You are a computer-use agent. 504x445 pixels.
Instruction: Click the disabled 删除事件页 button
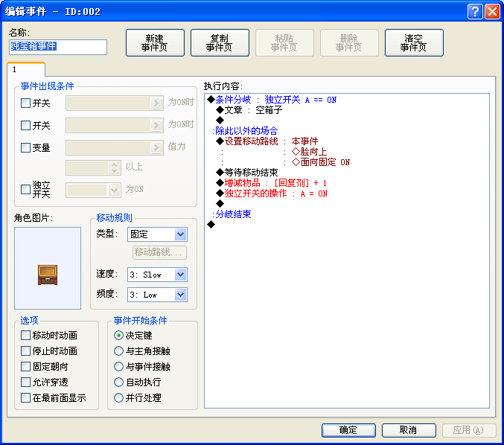pyautogui.click(x=349, y=42)
